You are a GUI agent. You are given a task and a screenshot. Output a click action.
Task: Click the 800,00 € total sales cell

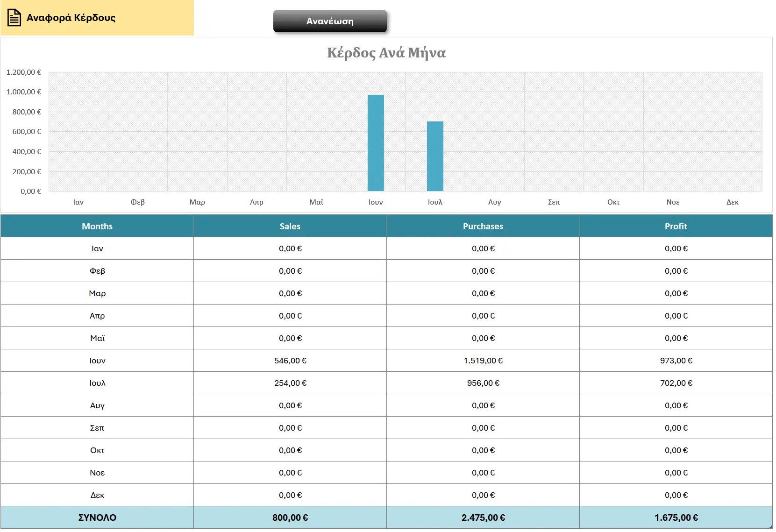[x=290, y=518]
